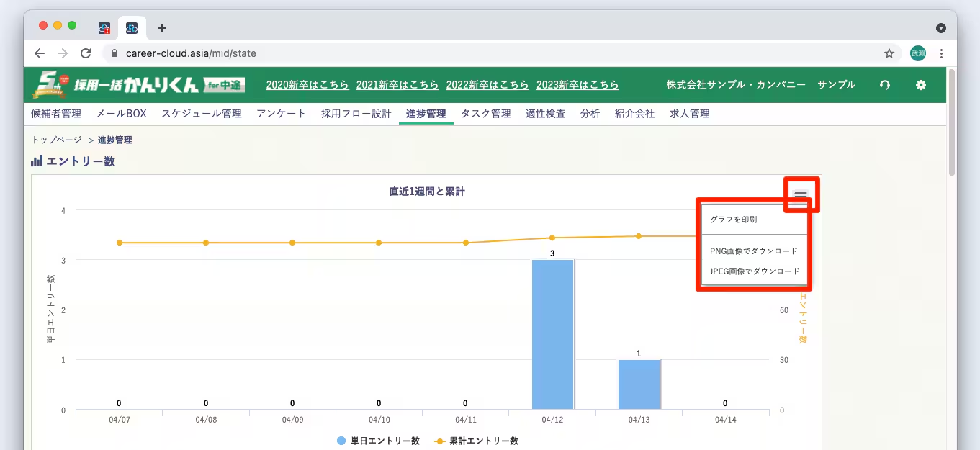980x450 pixels.
Task: Click the chart hamburger menu icon
Action: (x=801, y=194)
